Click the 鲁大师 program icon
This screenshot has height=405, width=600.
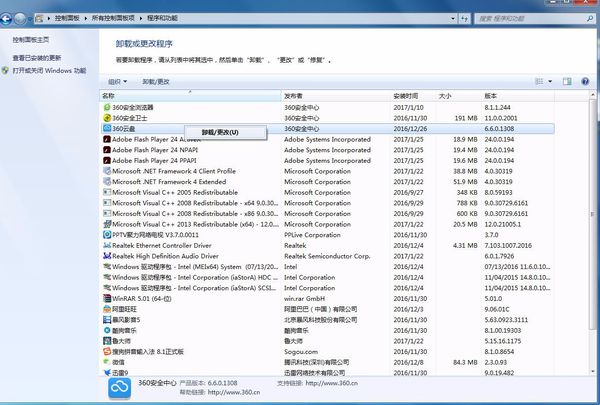click(x=107, y=341)
